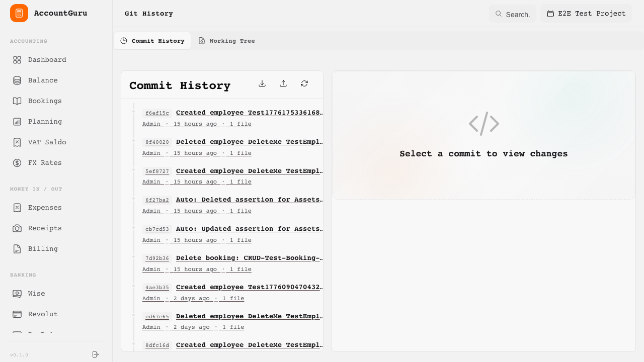Viewport: 644px width, 362px height.
Task: Open the Expenses section
Action: [45, 207]
